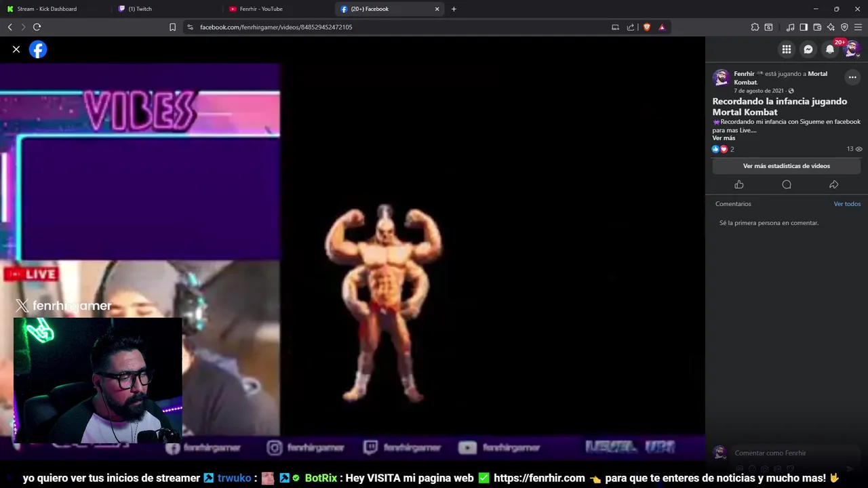Open Fenrhir avatar next to the post title
Viewport: 868px width, 488px height.
(x=721, y=77)
